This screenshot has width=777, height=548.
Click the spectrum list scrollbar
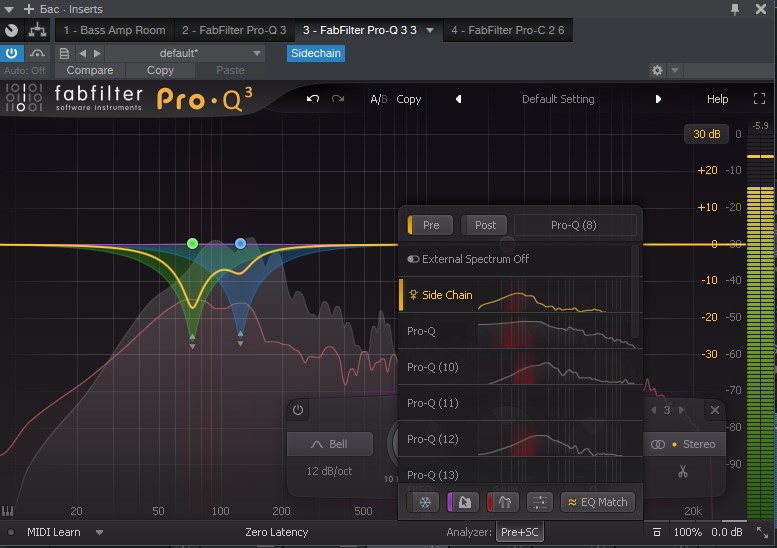coord(635,291)
